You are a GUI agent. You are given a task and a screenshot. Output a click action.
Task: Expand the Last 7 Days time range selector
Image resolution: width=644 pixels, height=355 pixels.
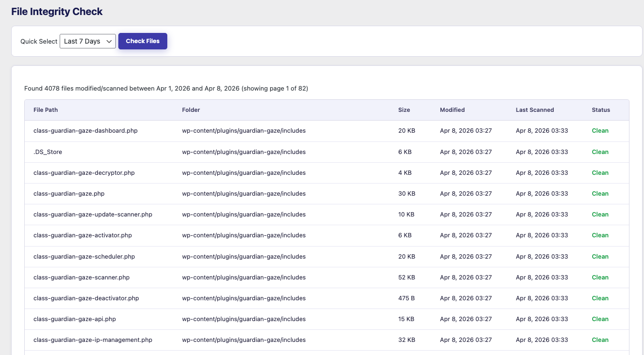(87, 41)
